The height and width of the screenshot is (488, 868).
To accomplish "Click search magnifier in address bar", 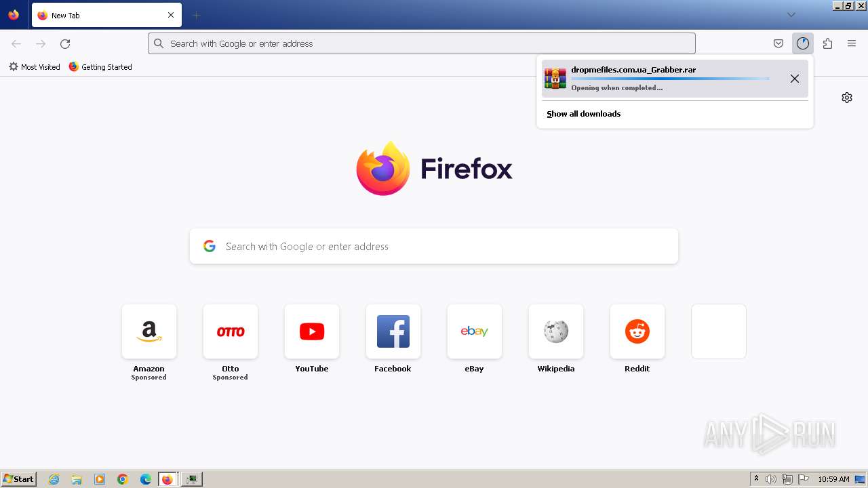I will [159, 43].
